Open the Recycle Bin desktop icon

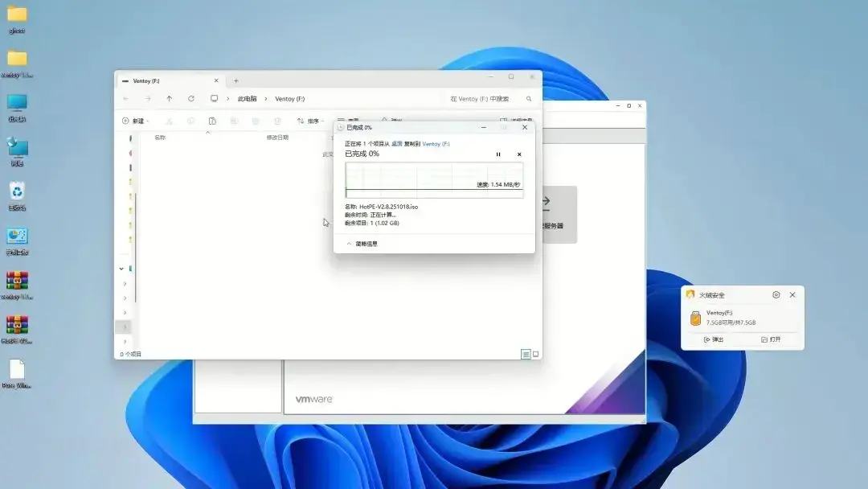pos(17,191)
